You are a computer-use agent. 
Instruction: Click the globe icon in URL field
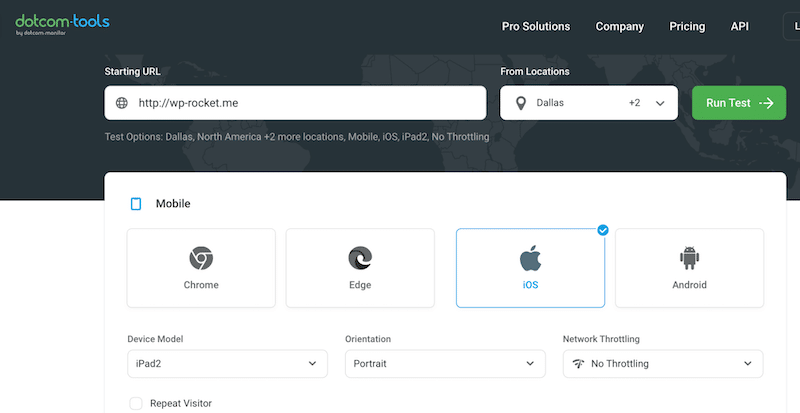point(122,103)
